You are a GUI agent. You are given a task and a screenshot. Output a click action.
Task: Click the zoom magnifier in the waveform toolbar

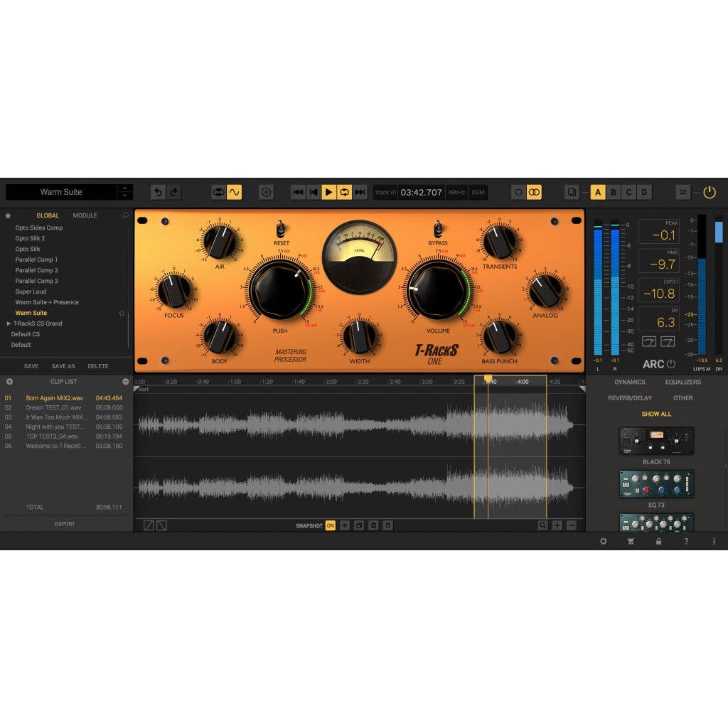tap(542, 525)
